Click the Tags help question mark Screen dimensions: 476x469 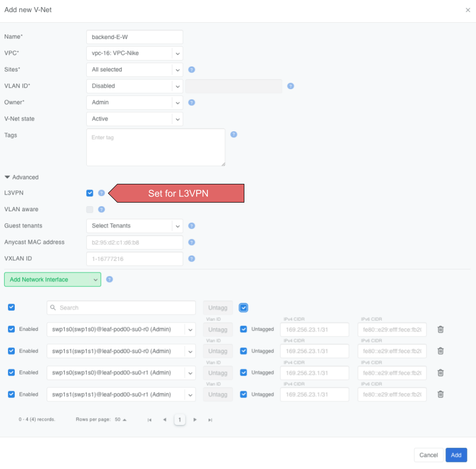point(234,134)
